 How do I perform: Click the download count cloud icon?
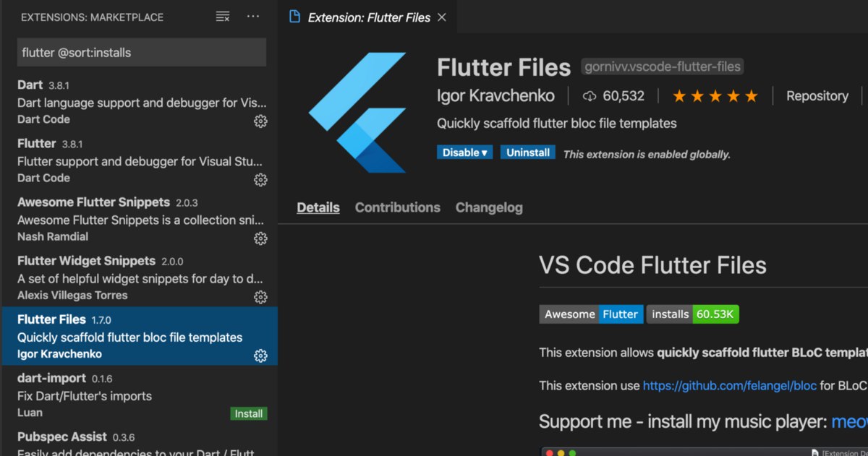point(590,96)
